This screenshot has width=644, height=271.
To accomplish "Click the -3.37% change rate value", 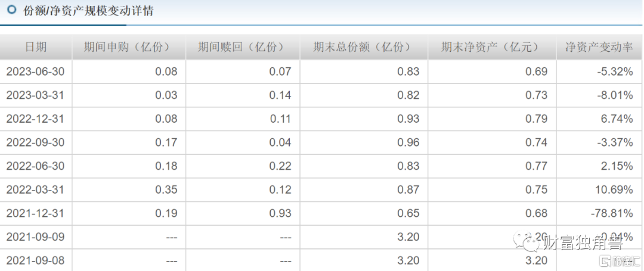I will pyautogui.click(x=614, y=143).
